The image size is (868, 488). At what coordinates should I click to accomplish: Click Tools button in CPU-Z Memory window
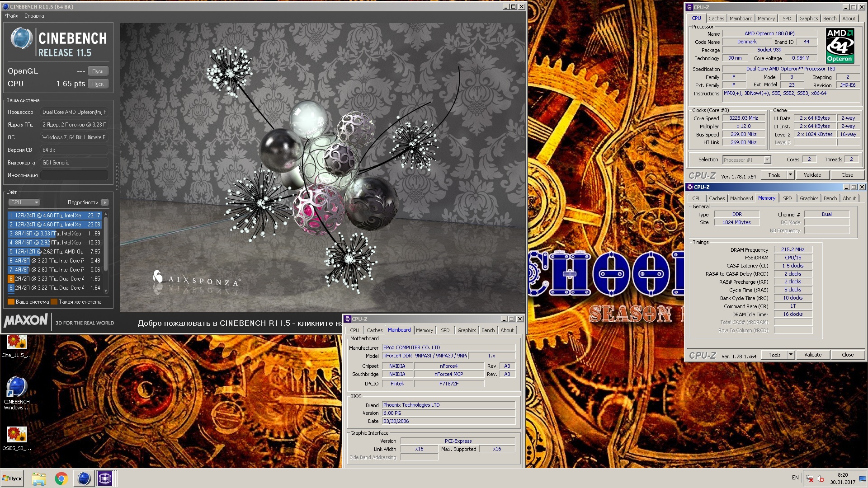[774, 355]
